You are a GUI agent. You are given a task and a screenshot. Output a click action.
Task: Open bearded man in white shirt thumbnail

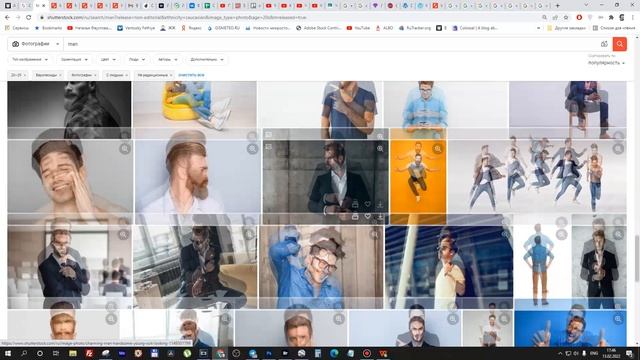198,176
